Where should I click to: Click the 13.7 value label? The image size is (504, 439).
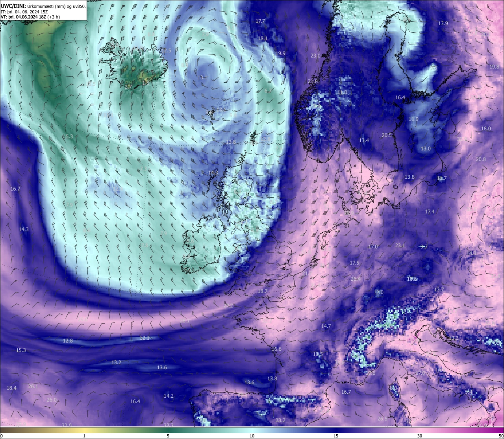[x=439, y=290]
